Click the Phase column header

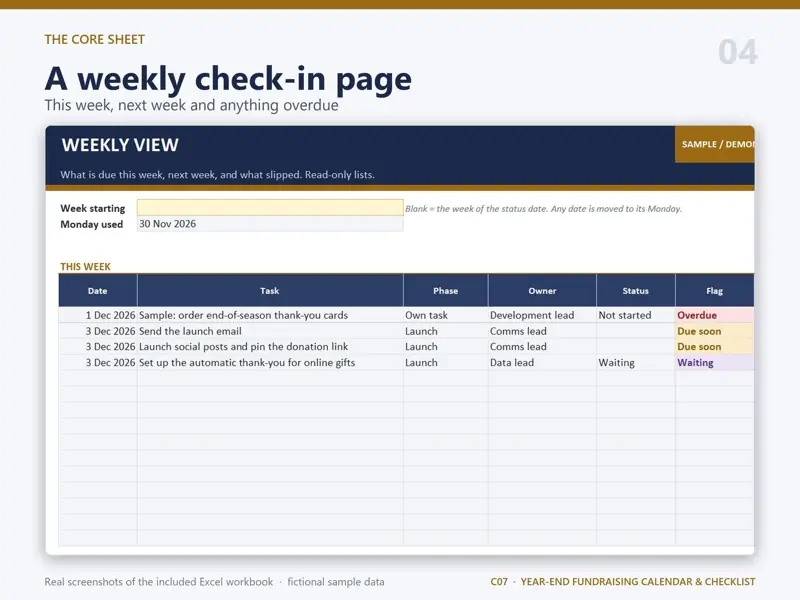445,291
